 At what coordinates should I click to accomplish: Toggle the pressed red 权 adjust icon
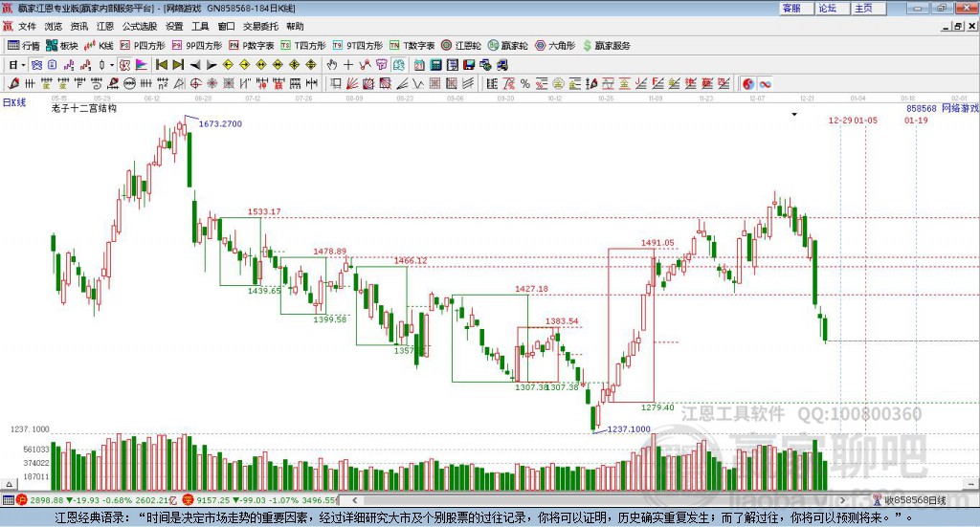123,64
